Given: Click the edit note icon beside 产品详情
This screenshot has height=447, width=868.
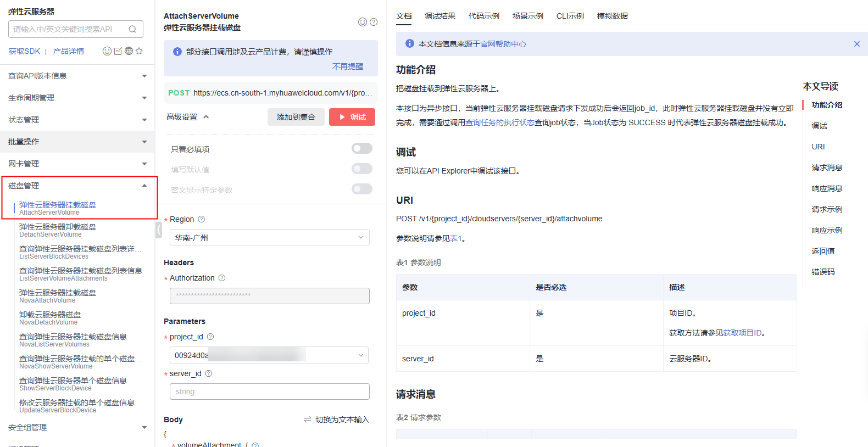Looking at the screenshot, I should point(118,51).
